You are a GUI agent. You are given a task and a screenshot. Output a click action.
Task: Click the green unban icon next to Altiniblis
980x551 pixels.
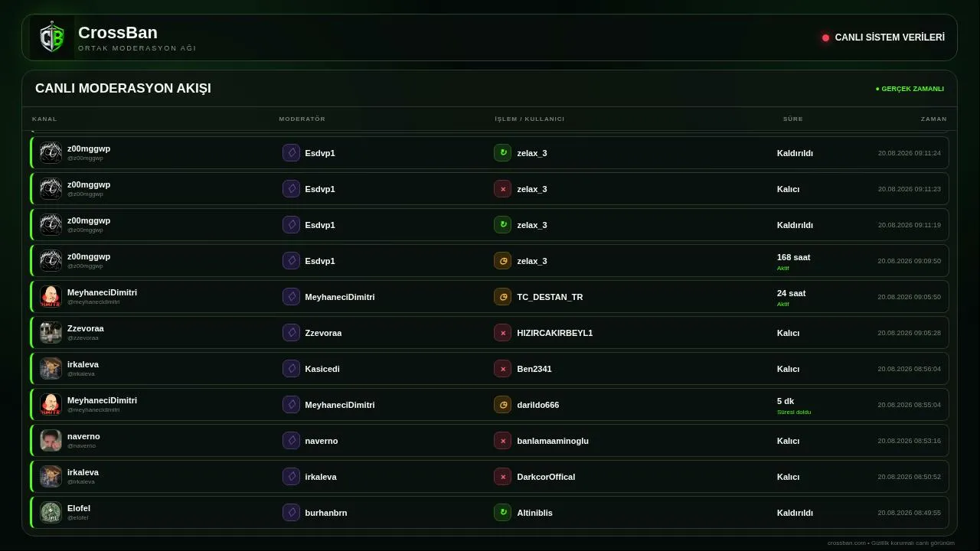[502, 513]
